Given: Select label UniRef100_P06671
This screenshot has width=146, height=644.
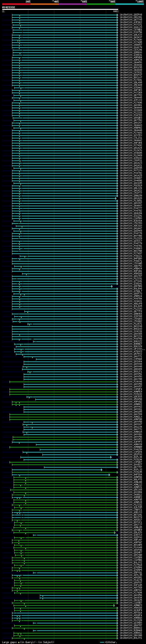Looking at the screenshot, I should tap(131, 261).
